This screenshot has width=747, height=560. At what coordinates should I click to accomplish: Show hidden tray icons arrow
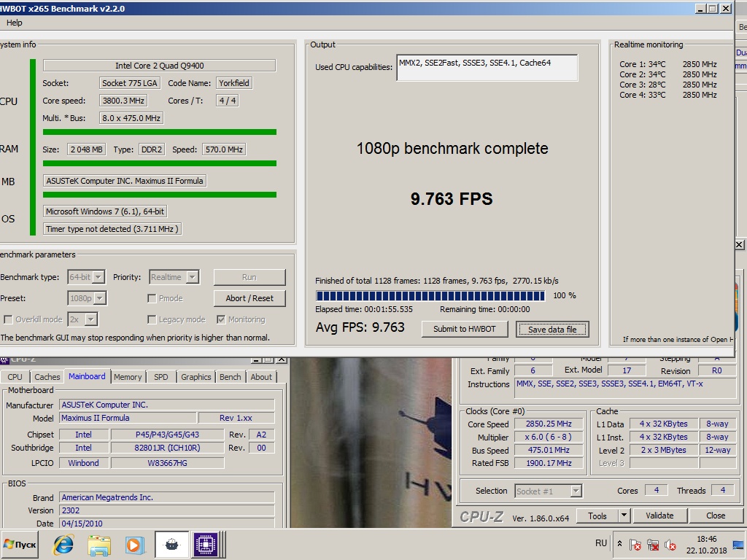click(619, 543)
